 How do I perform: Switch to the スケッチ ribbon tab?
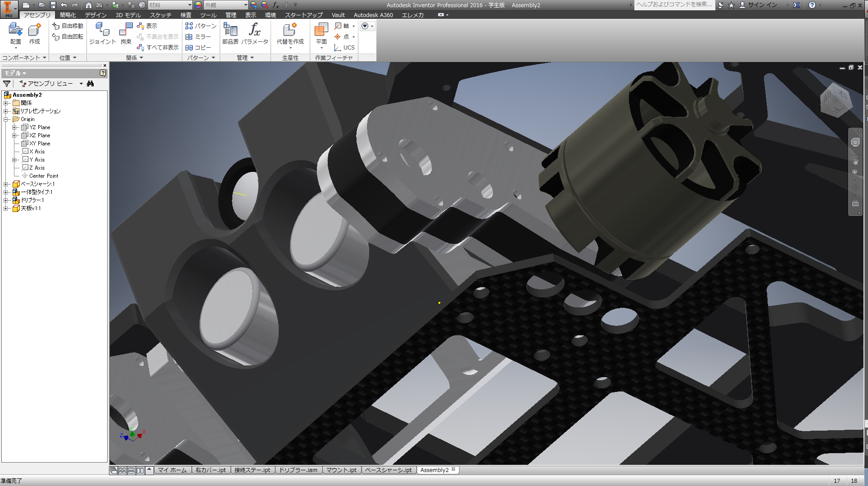coord(160,15)
